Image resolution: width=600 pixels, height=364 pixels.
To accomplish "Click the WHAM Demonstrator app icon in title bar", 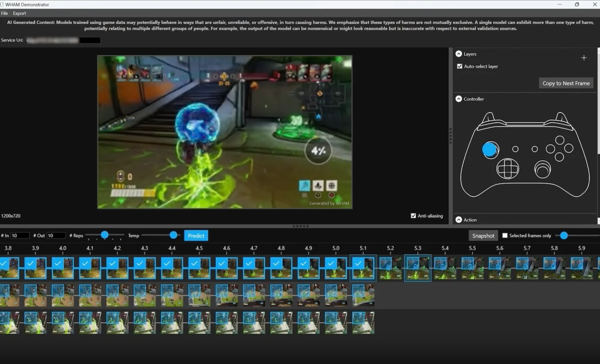I will point(1,4).
